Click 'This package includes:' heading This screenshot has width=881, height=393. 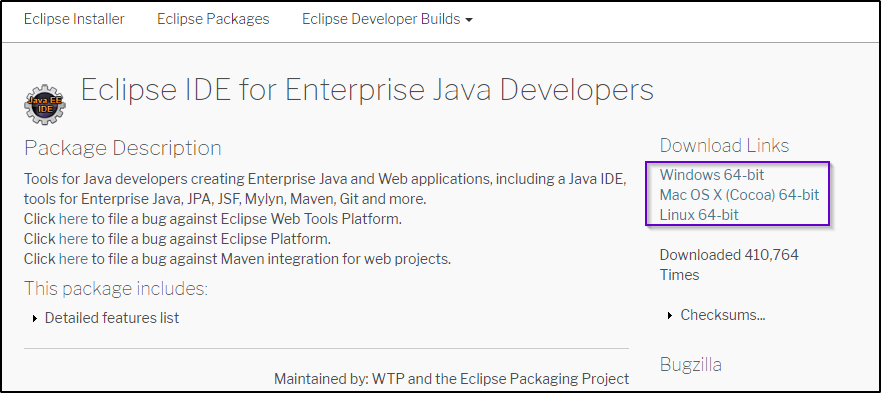[116, 289]
